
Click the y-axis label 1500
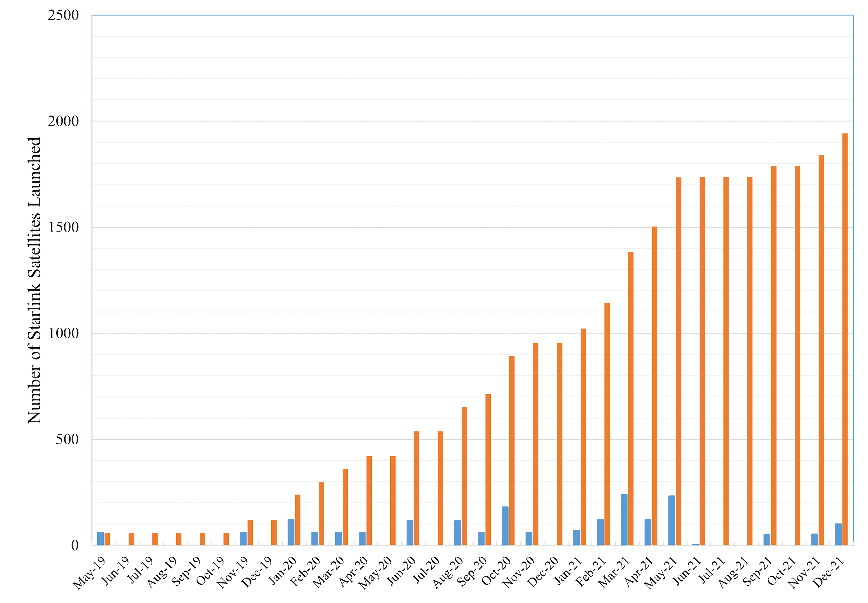[63, 227]
